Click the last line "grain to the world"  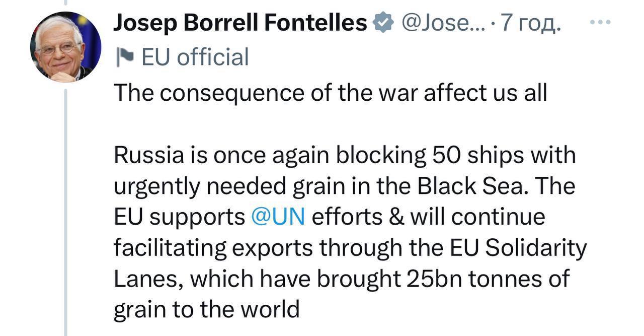coord(206,310)
